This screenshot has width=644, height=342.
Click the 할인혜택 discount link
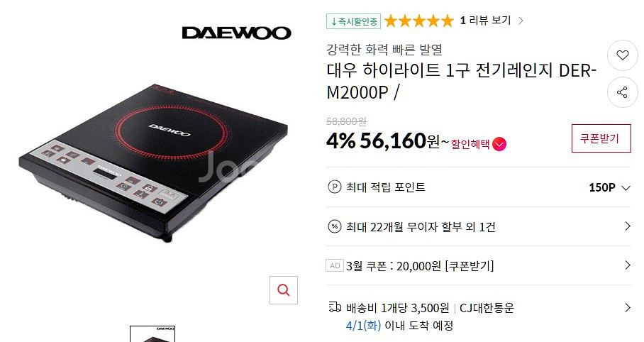point(470,144)
